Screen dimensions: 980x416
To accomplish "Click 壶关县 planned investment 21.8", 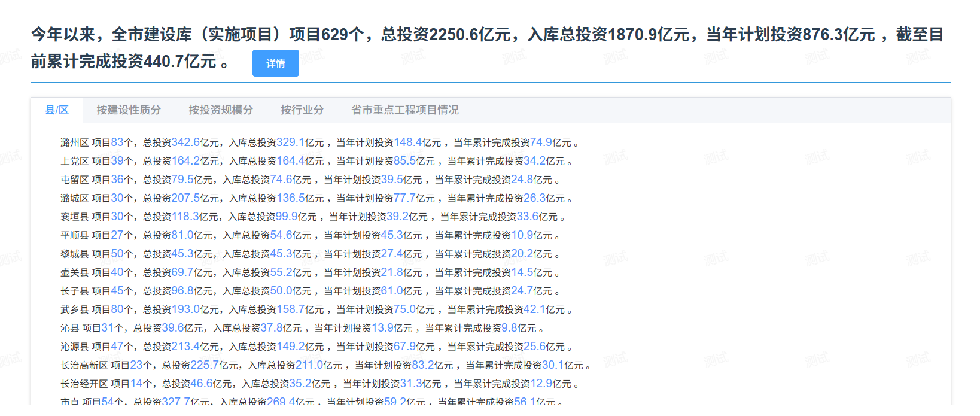I will pos(392,272).
